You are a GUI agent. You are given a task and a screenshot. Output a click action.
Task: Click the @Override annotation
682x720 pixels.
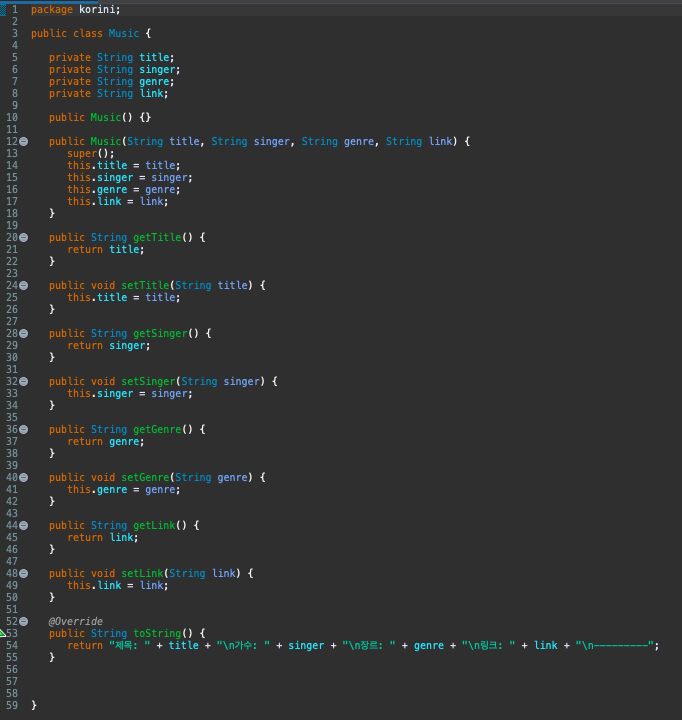(x=76, y=621)
